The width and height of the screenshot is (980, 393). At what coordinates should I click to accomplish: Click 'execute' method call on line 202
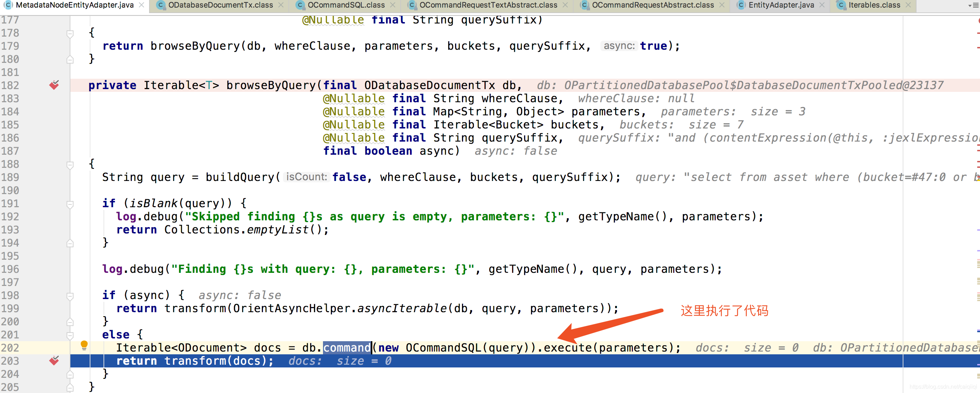(568, 348)
